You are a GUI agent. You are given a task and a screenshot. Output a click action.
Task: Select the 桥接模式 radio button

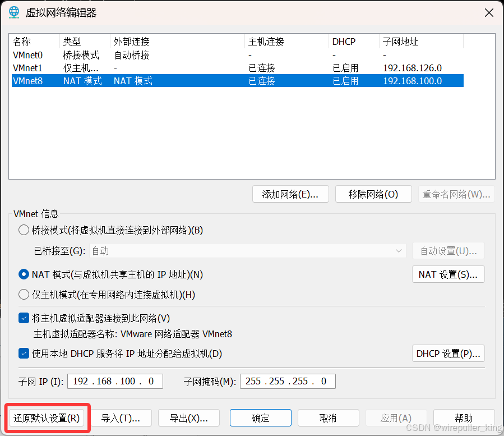pos(24,230)
